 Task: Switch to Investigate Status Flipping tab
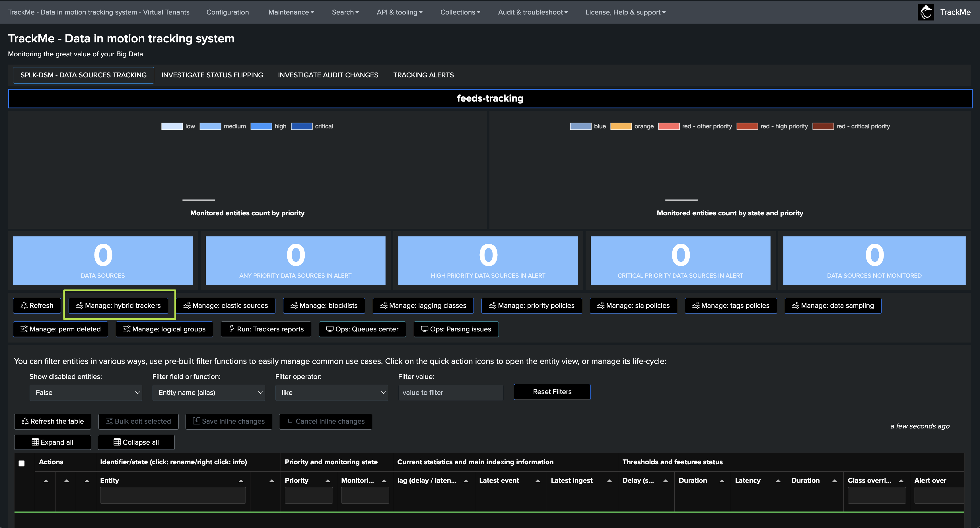(212, 75)
